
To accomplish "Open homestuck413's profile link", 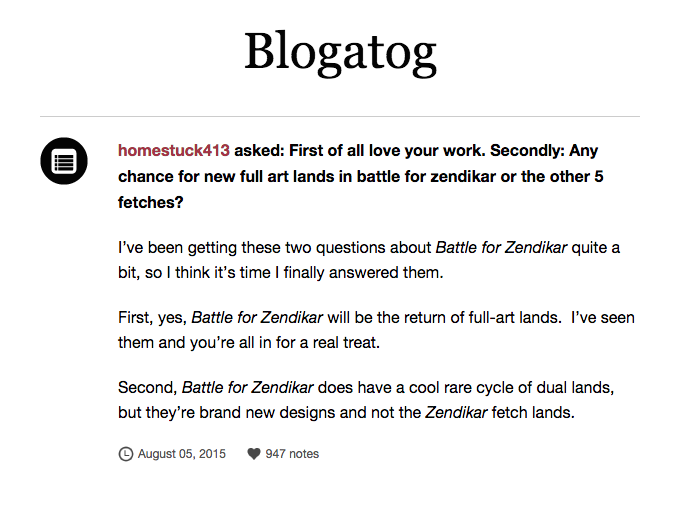I will [174, 150].
